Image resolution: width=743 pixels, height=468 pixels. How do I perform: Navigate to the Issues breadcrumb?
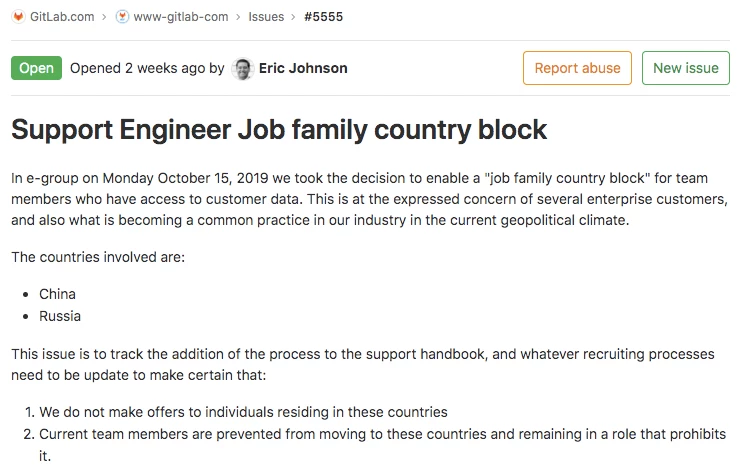265,16
